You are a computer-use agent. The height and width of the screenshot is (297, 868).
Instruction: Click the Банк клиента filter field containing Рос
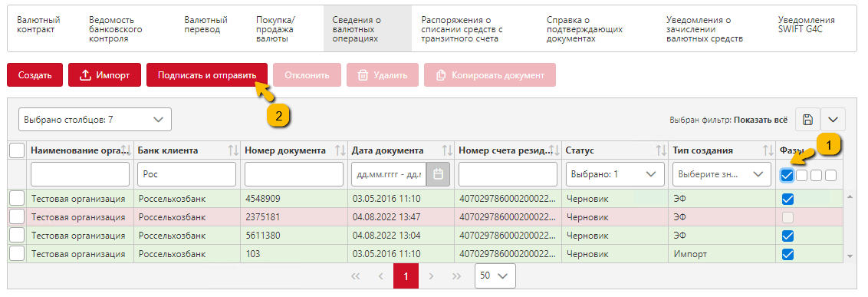(187, 174)
